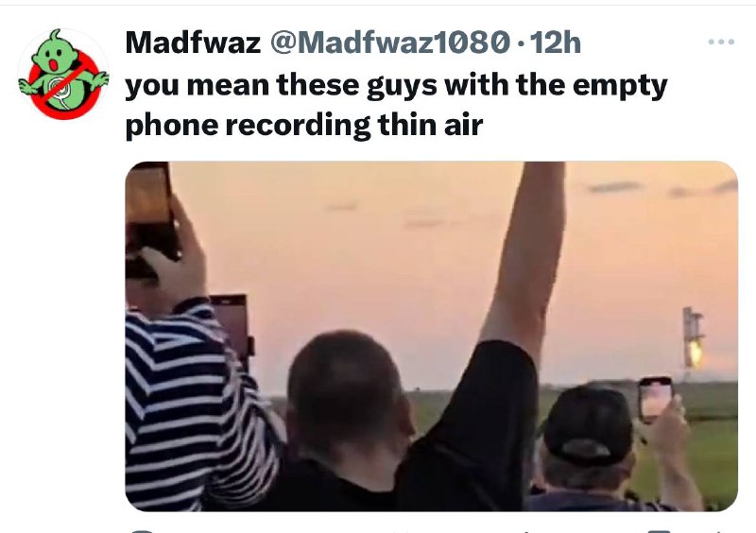Screen dimensions: 756x533
Task: Click the 12h timestamp of the post
Action: [x=555, y=43]
